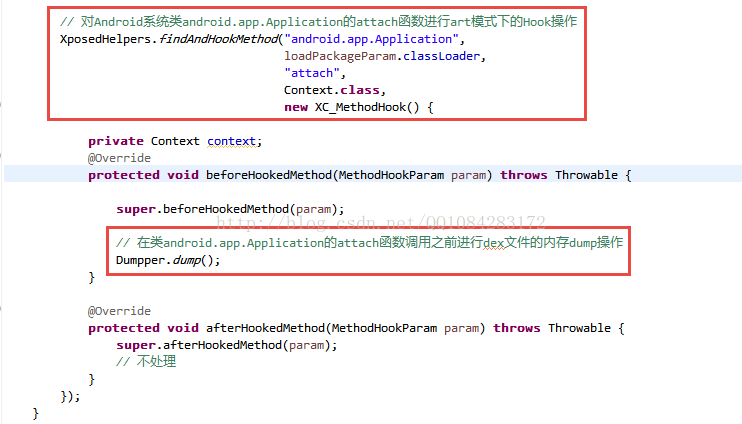The image size is (742, 424).
Task: Click Throwable in afterHookedMethod signature
Action: [579, 328]
